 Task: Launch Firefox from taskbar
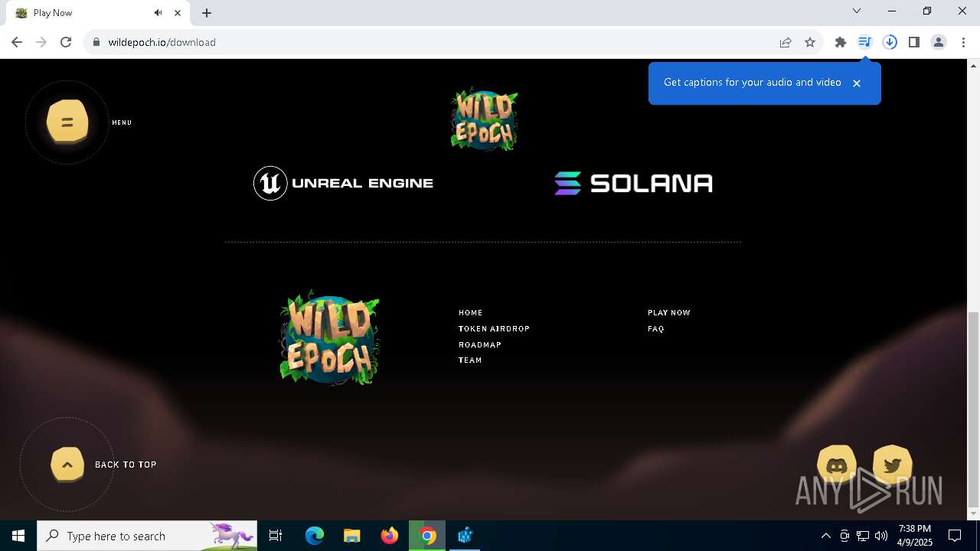pos(390,536)
